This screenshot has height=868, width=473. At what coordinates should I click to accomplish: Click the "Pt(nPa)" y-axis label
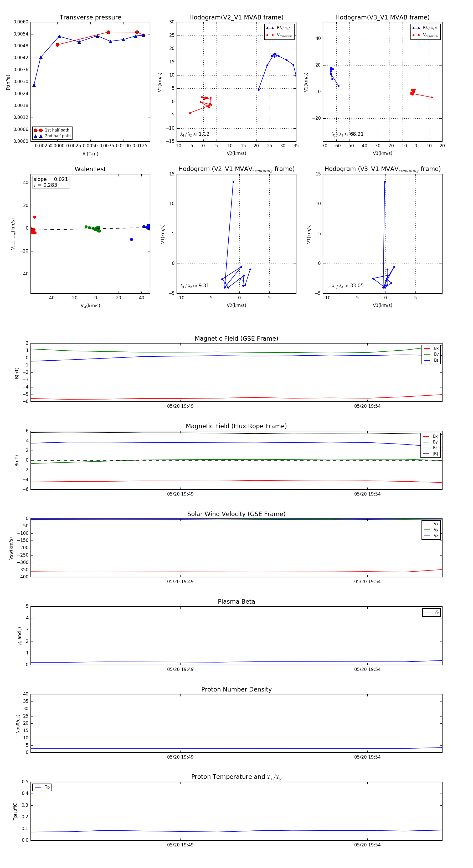point(8,82)
